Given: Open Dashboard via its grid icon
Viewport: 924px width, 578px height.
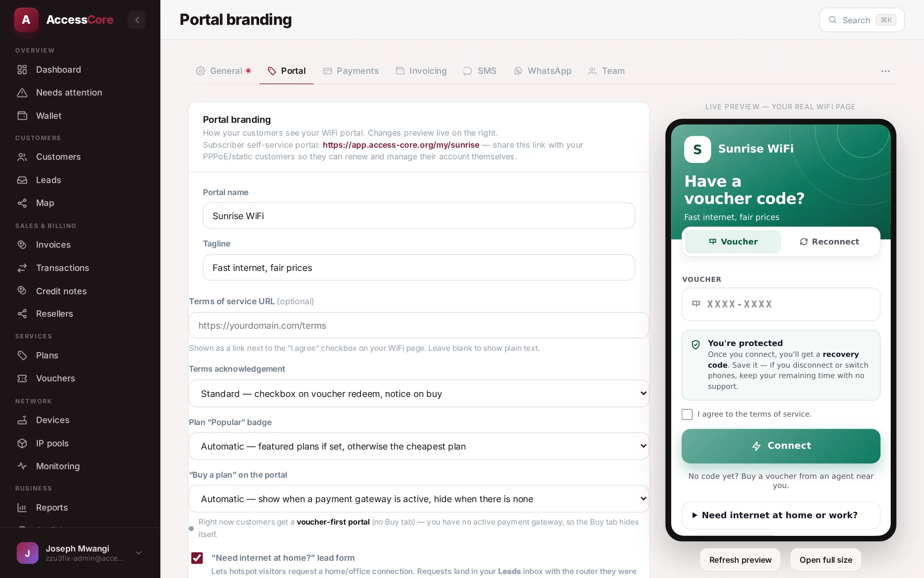Looking at the screenshot, I should coord(22,69).
